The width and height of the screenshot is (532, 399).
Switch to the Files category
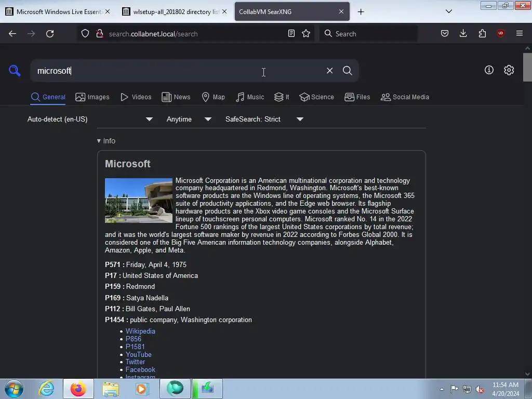click(x=357, y=97)
